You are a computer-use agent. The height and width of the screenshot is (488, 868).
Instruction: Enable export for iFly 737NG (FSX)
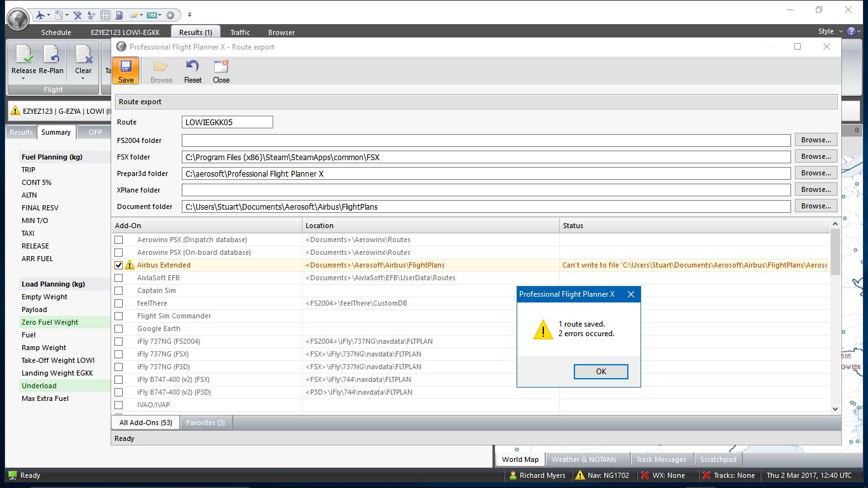point(119,354)
